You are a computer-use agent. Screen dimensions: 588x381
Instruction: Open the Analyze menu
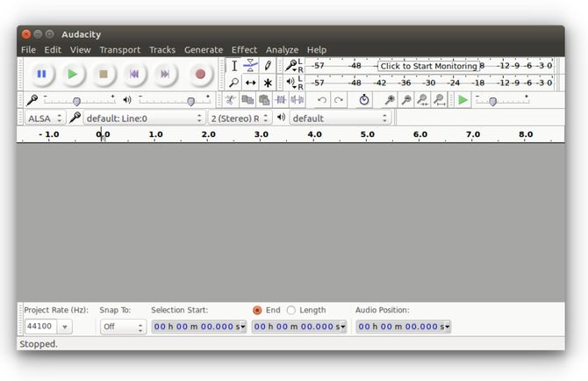coord(282,50)
